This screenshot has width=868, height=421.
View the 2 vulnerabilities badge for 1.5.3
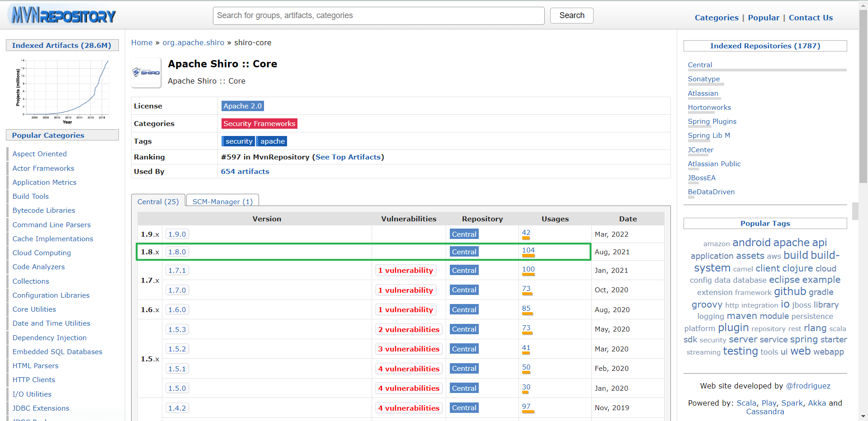(409, 329)
